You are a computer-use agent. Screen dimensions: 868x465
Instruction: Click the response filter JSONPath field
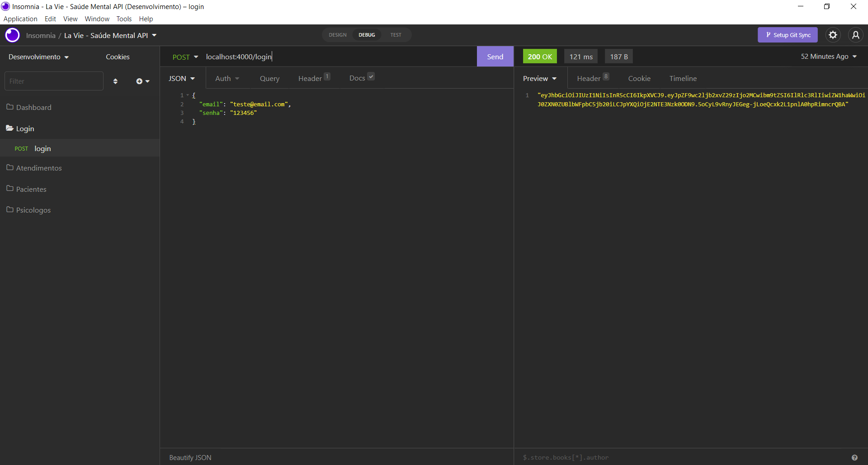point(683,457)
